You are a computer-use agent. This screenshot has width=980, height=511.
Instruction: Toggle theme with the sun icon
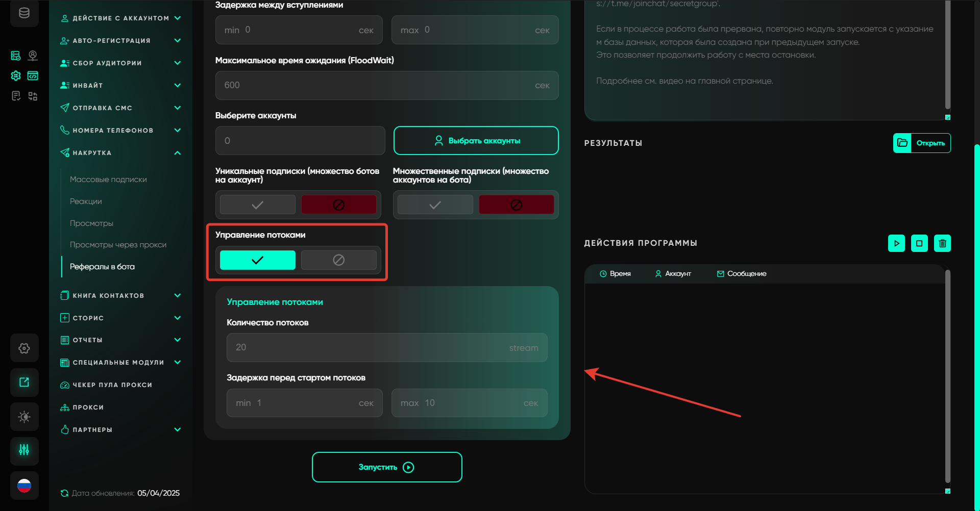pyautogui.click(x=24, y=417)
